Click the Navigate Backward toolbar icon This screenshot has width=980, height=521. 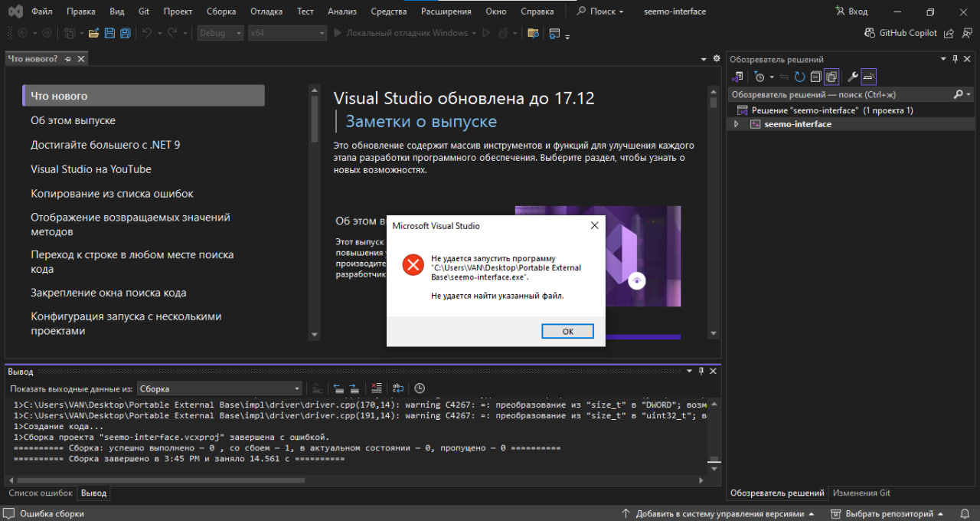[21, 33]
